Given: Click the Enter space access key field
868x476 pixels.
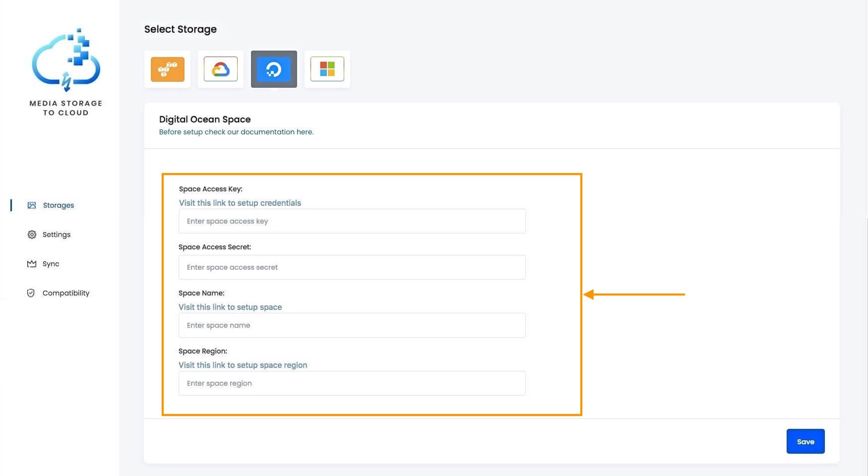Looking at the screenshot, I should [x=352, y=221].
